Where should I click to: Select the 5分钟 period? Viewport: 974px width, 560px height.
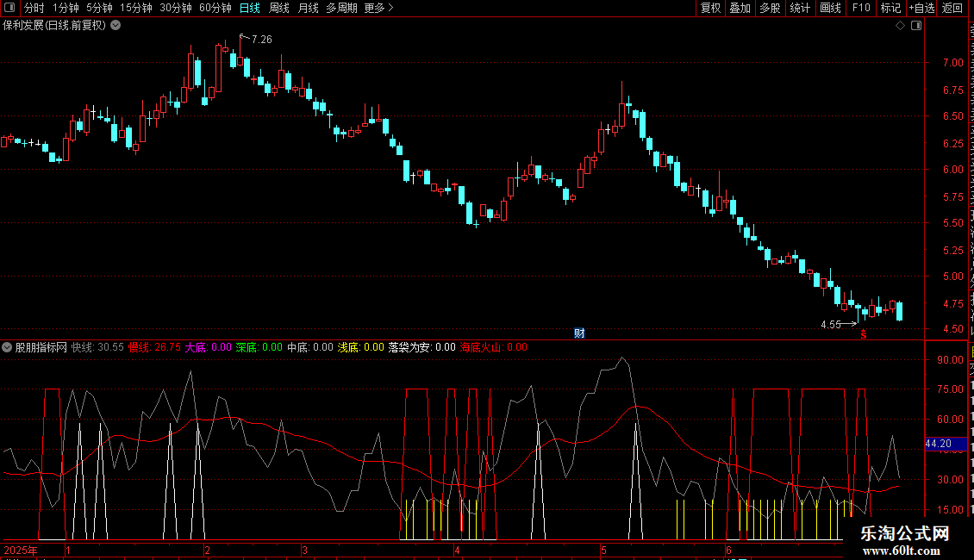99,8
